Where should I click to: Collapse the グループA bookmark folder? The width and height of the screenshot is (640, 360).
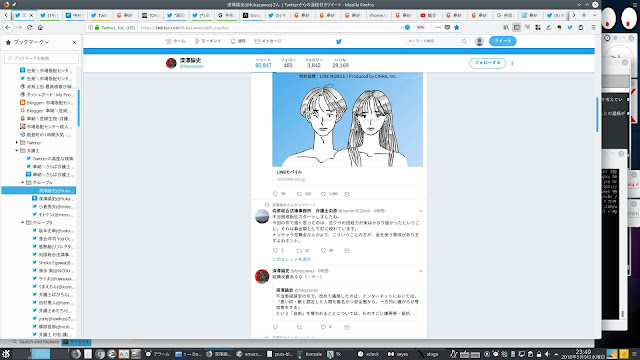[x=23, y=182]
